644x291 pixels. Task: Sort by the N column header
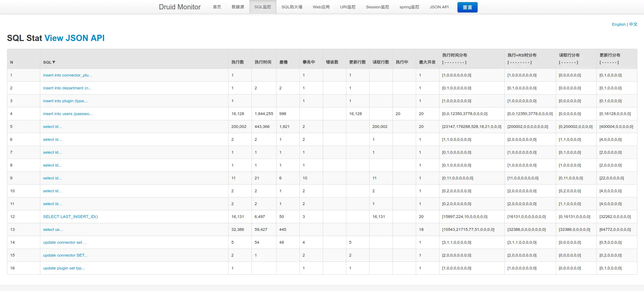click(x=11, y=62)
